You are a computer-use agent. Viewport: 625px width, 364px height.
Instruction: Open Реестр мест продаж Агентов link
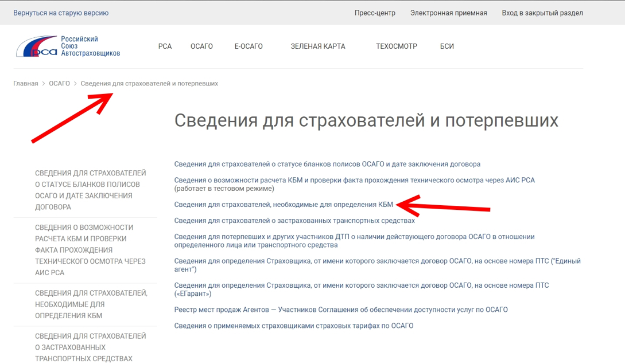pos(341,310)
